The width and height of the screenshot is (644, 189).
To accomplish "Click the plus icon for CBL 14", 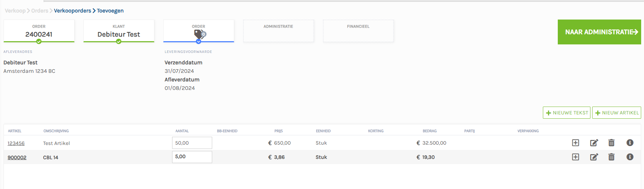I will click(576, 157).
